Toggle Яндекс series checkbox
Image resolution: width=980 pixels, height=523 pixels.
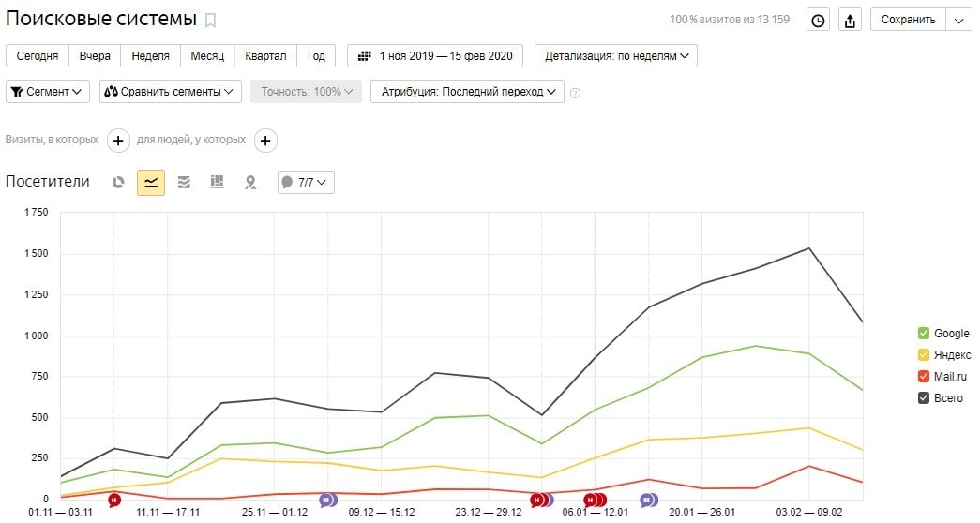click(x=923, y=355)
